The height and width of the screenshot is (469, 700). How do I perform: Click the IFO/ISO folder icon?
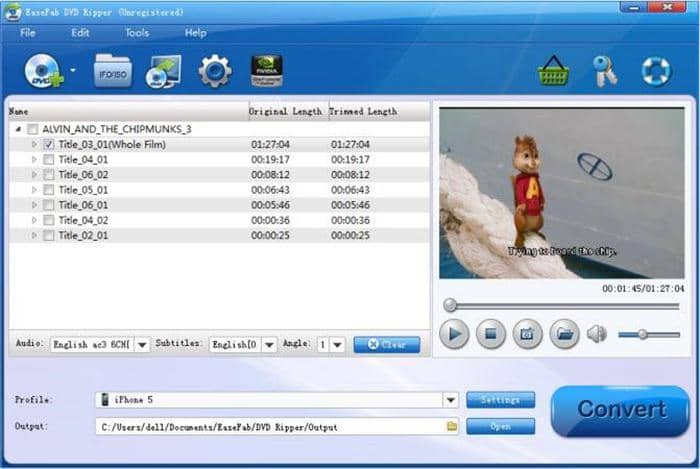[x=113, y=71]
